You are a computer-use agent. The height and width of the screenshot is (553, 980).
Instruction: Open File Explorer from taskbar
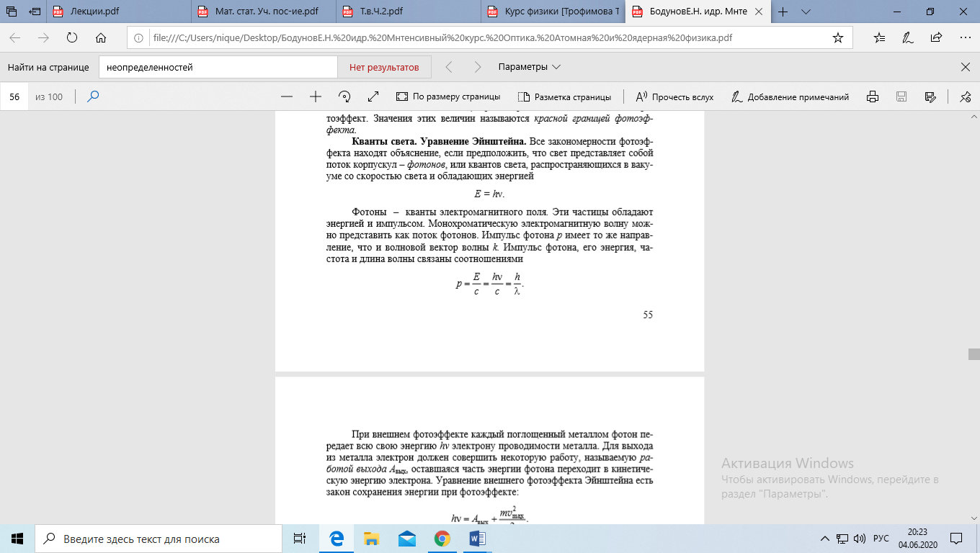point(371,539)
